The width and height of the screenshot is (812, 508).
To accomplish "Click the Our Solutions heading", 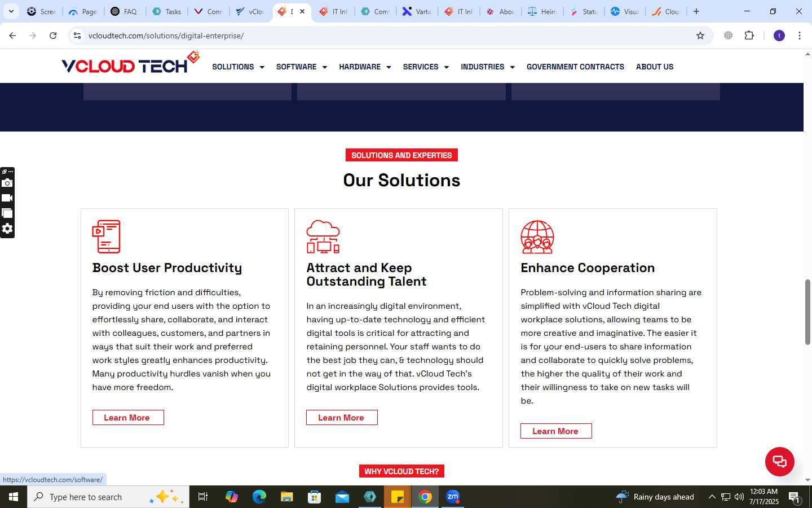I will (401, 180).
